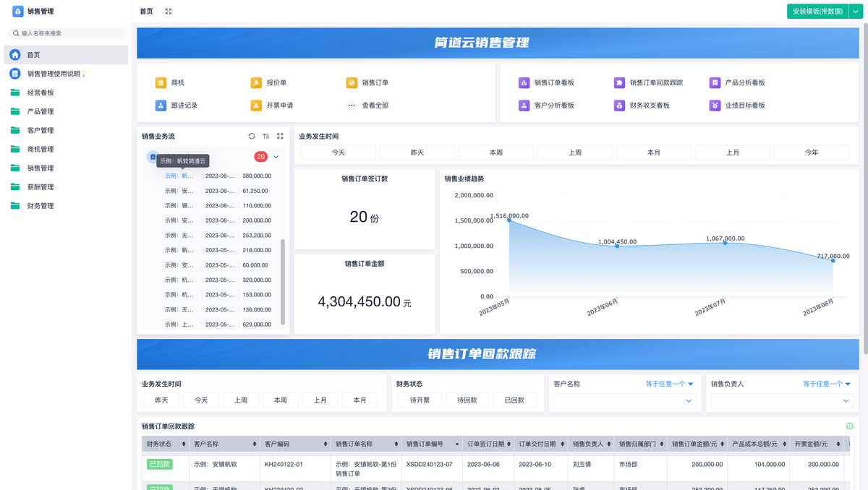The image size is (868, 490).
Task: Filter top 业务发生时间 by 本月
Action: click(654, 152)
